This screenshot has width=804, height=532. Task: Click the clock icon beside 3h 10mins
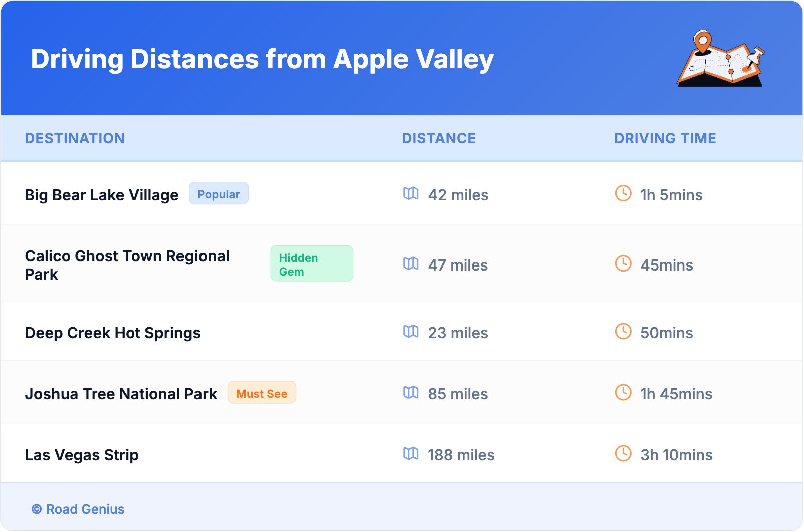[623, 453]
